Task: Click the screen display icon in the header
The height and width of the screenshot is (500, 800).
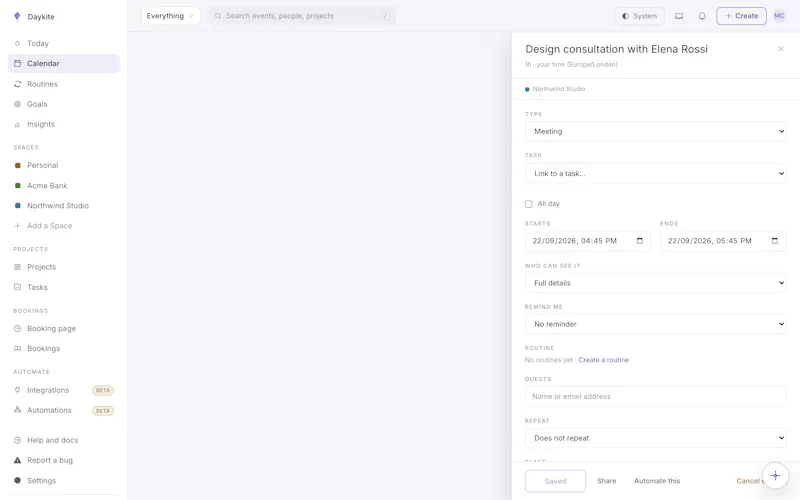Action: click(679, 16)
